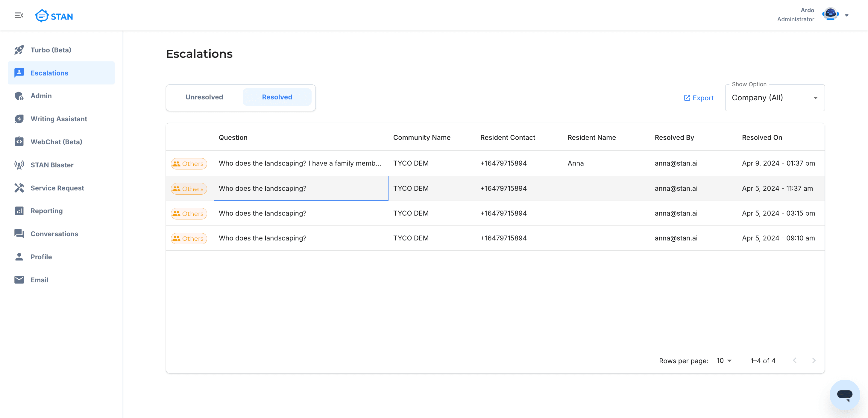
Task: Go to previous page arrow
Action: [x=795, y=360]
